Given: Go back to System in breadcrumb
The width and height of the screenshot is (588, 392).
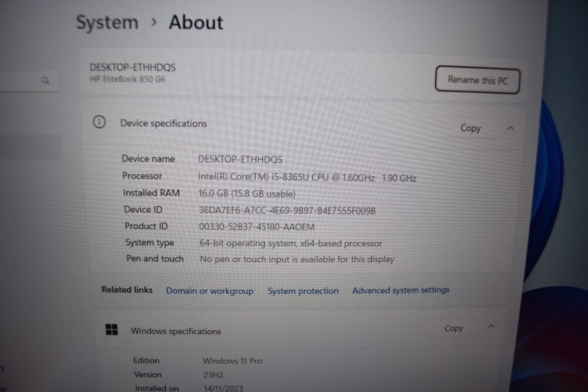Looking at the screenshot, I should pyautogui.click(x=107, y=22).
